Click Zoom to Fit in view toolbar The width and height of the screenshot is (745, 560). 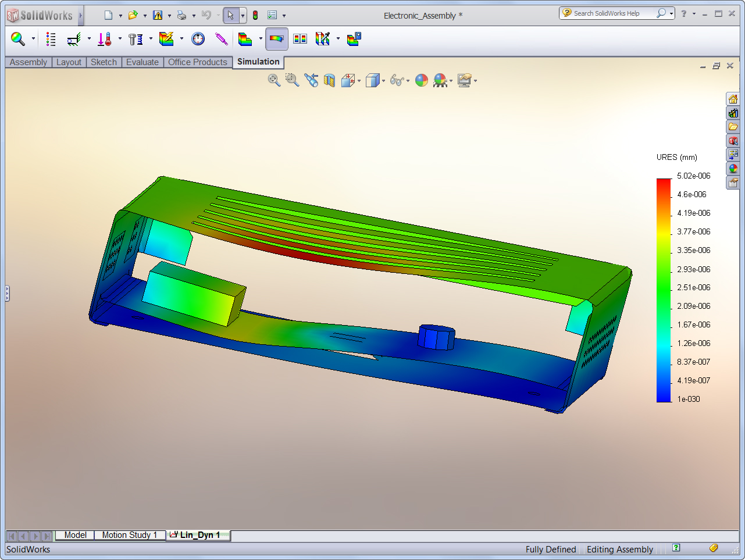pyautogui.click(x=274, y=81)
